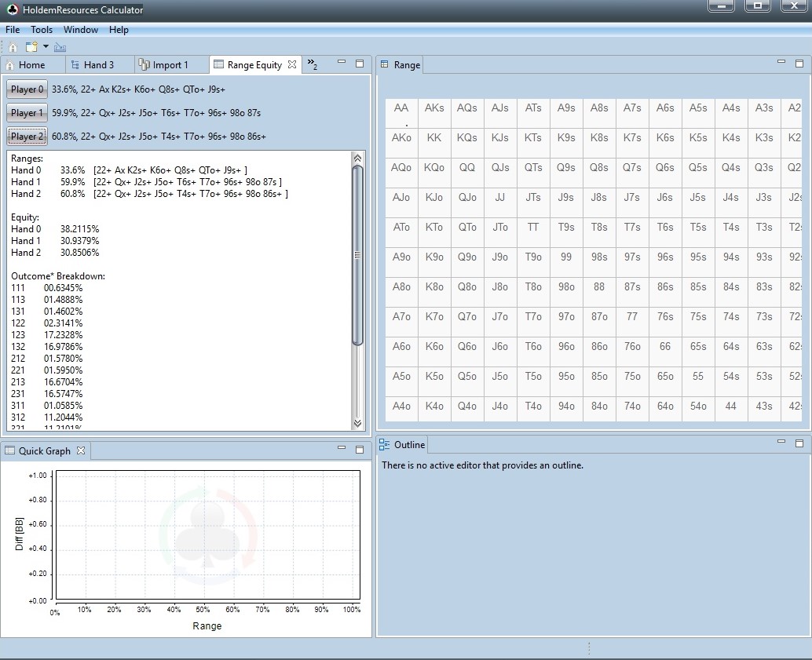Select the Outline panel tab
The height and width of the screenshot is (660, 812).
click(402, 445)
